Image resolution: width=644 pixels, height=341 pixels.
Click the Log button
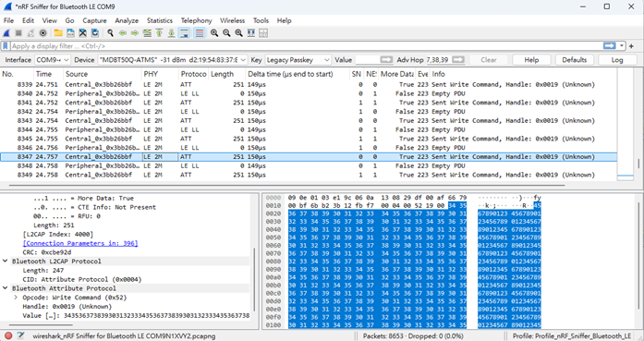click(617, 60)
